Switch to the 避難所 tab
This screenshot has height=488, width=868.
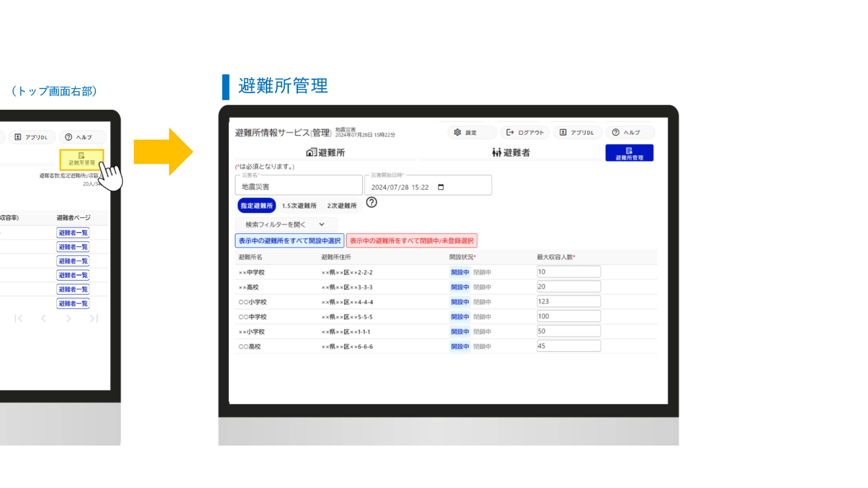click(x=325, y=152)
